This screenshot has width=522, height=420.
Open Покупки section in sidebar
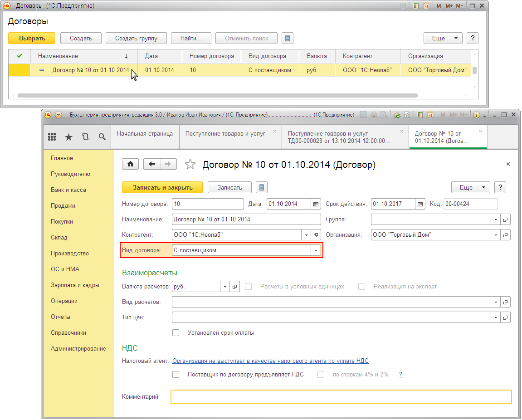coord(62,221)
